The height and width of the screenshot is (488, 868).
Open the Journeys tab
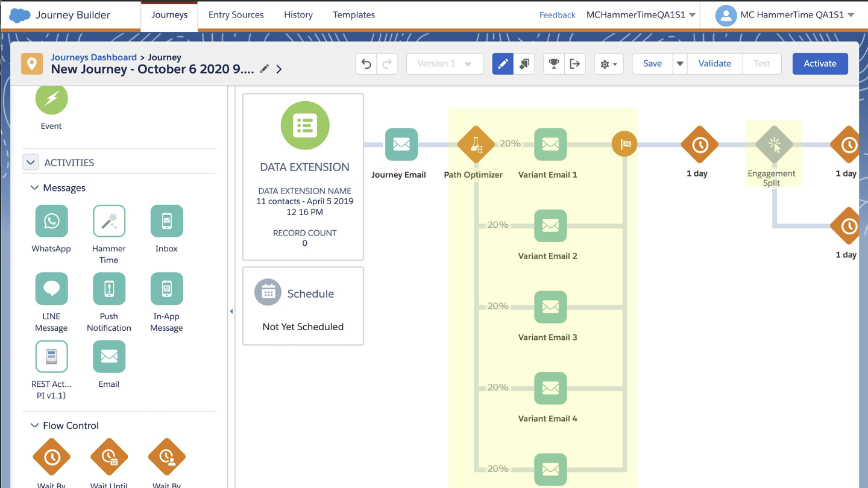pos(169,15)
